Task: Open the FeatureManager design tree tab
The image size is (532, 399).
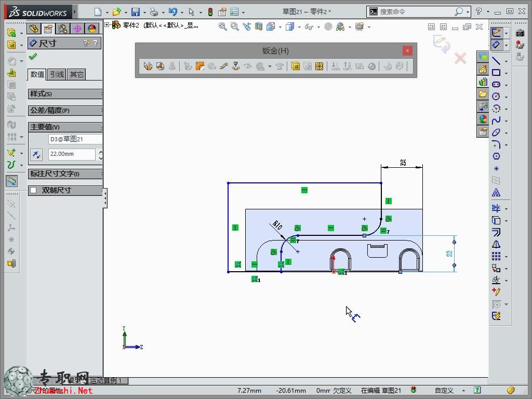Action: click(x=34, y=29)
